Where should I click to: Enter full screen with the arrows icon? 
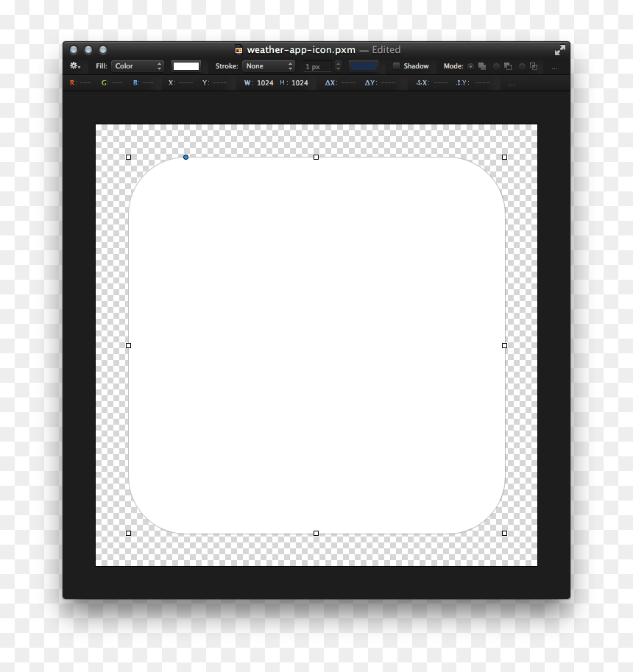559,50
